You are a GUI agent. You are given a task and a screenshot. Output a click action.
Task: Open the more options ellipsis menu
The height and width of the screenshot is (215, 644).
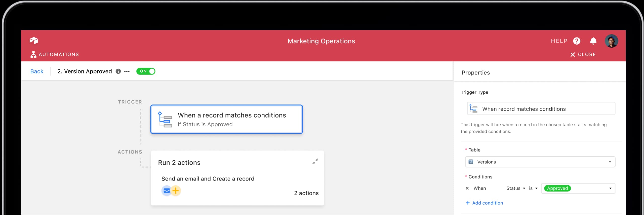click(127, 71)
